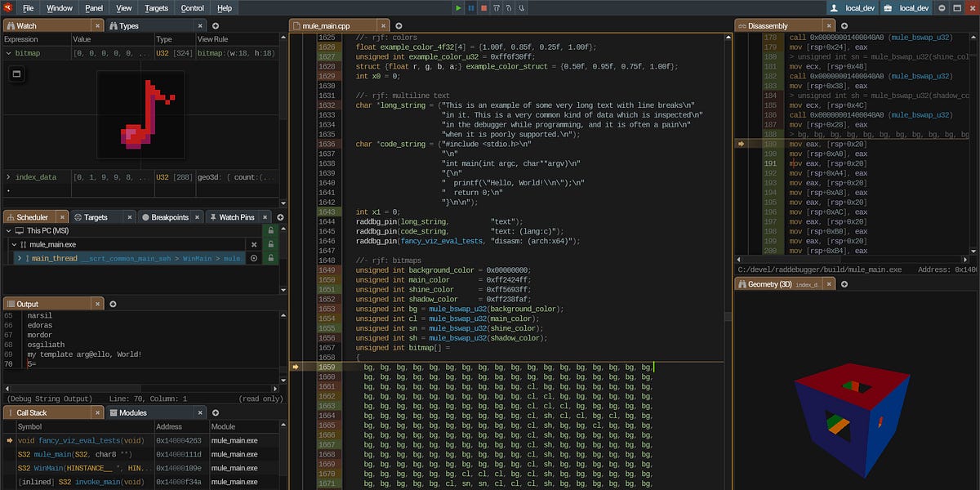Select the Step Over toolbar icon
The image size is (980, 490).
tap(496, 8)
